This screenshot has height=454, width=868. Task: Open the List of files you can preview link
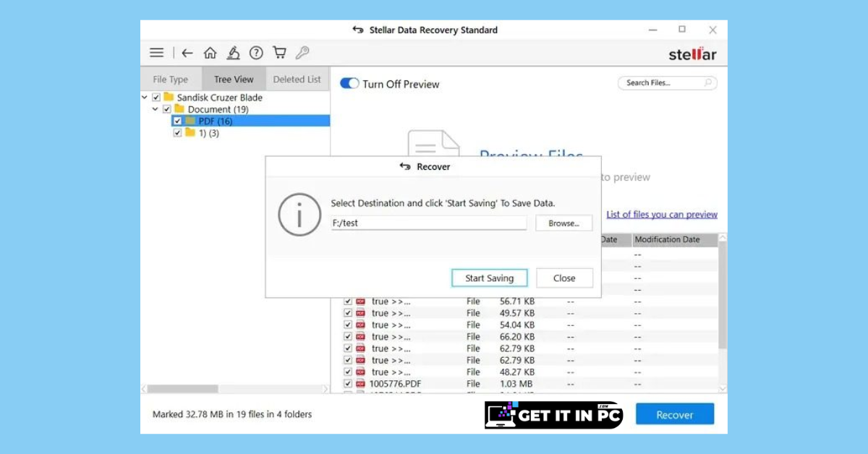tap(662, 215)
